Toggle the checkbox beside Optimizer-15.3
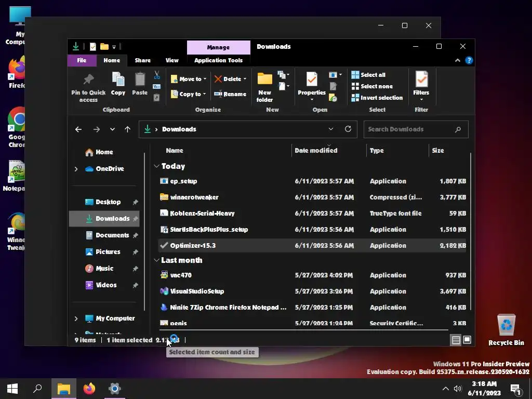 click(x=164, y=245)
